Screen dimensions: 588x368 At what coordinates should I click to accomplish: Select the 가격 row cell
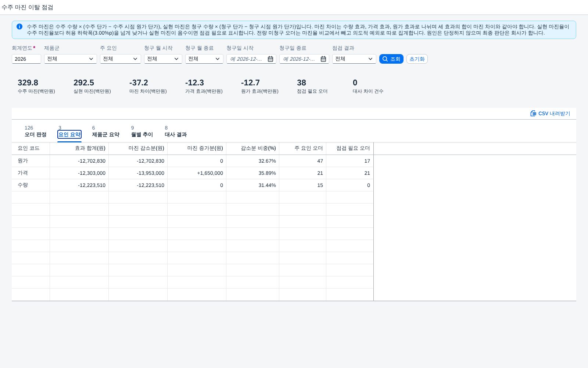coord(31,173)
